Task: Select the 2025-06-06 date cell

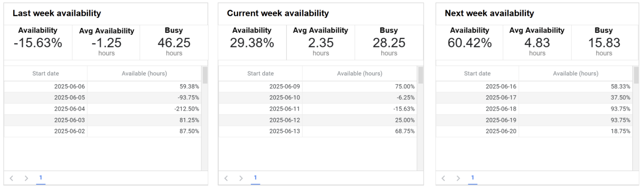Action: pos(45,87)
